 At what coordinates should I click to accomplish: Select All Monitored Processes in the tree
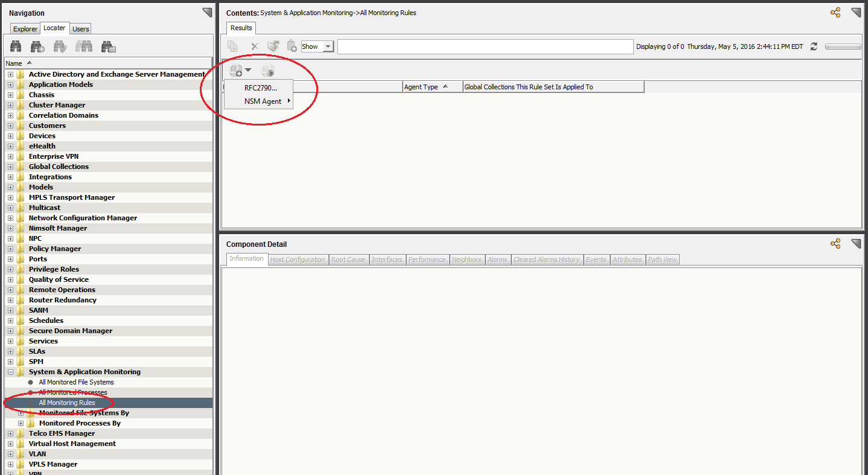coord(73,392)
